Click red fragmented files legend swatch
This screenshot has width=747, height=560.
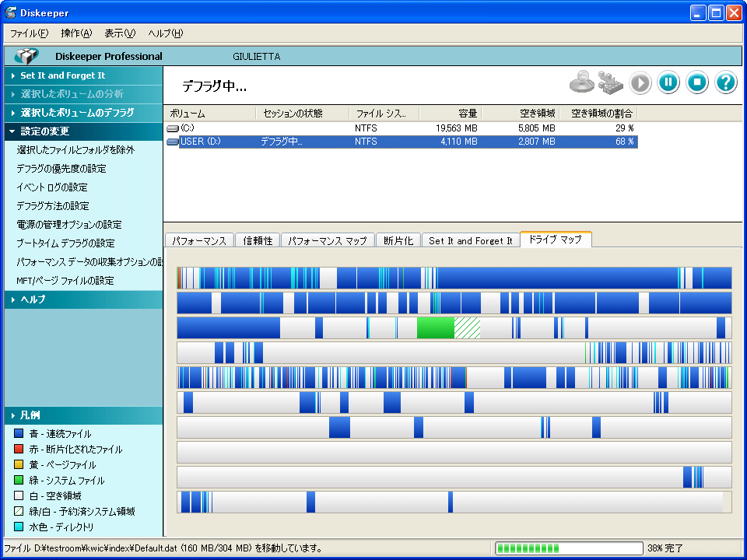tap(19, 449)
